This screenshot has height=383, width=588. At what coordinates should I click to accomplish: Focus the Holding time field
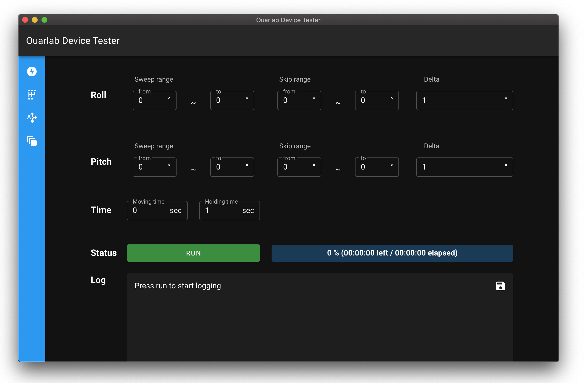230,210
